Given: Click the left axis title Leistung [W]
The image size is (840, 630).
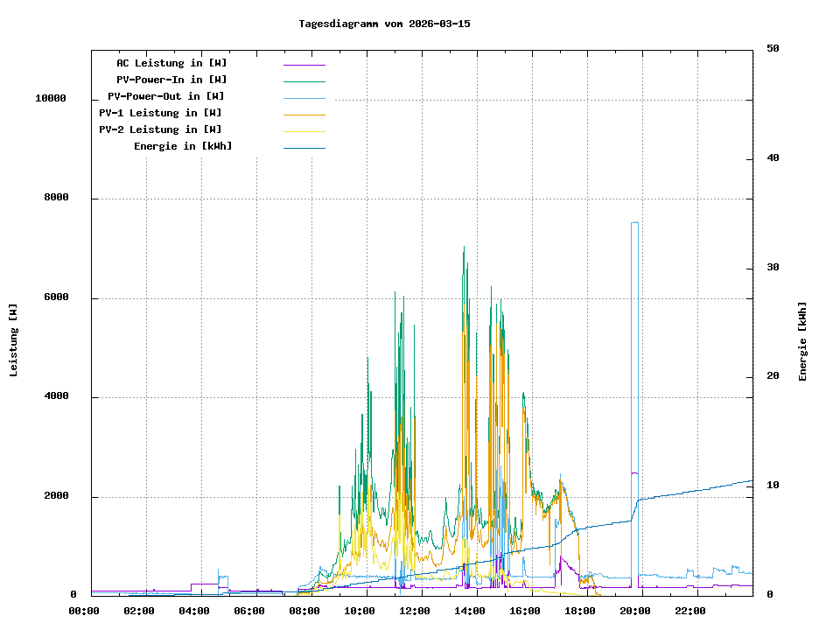Looking at the screenshot, I should [x=13, y=340].
